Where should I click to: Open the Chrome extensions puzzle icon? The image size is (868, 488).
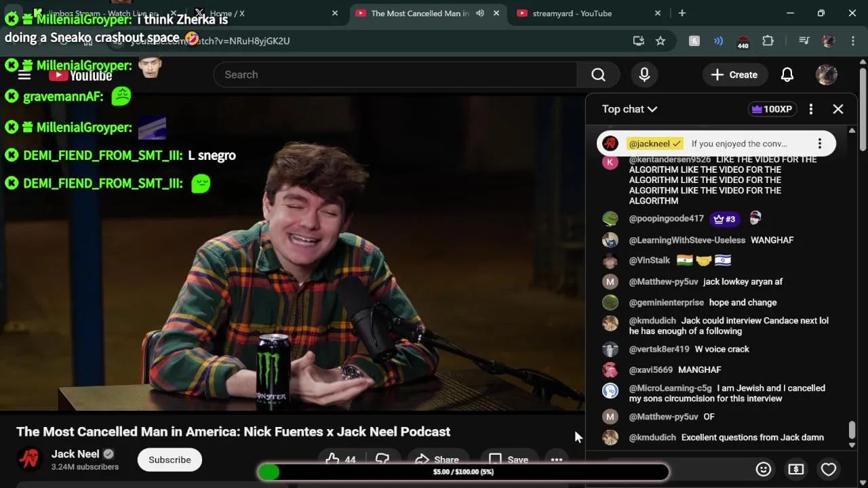pos(768,41)
